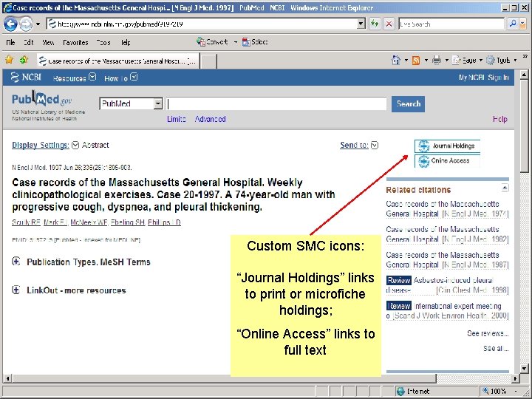Click the My NCBI link
Screen dimensions: 532x399
point(471,78)
